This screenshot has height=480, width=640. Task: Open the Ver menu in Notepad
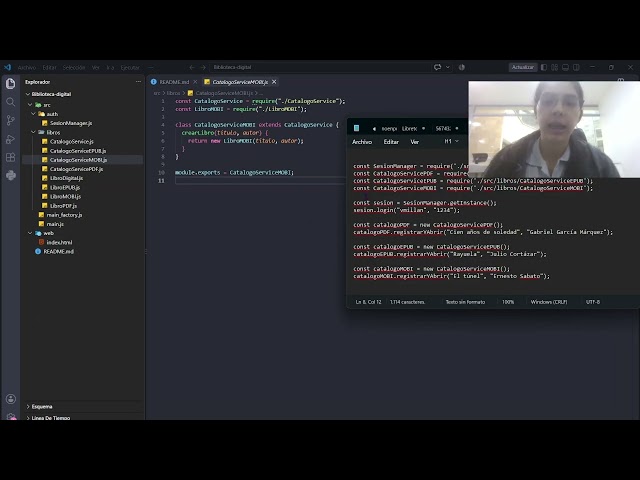[x=415, y=142]
